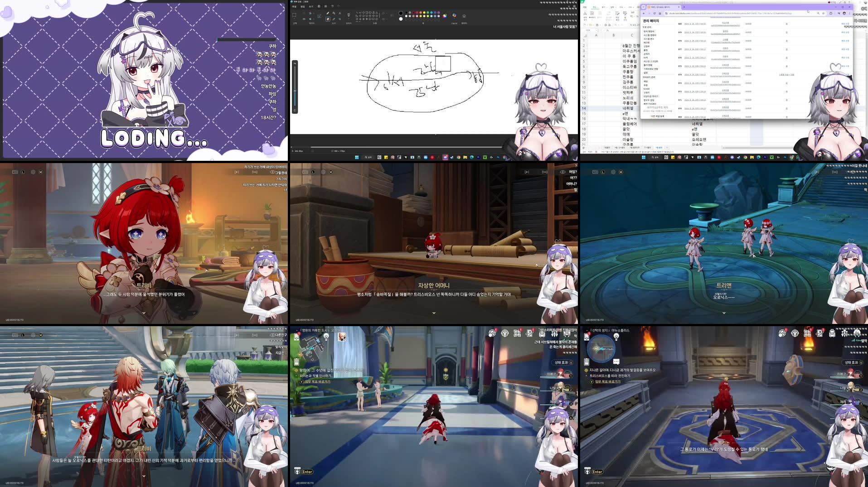
Task: Open the Layers panel button in Paint
Action: (464, 16)
